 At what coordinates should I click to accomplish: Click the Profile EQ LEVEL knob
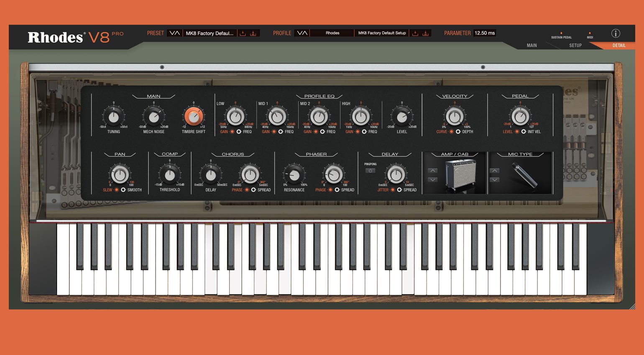pyautogui.click(x=402, y=117)
